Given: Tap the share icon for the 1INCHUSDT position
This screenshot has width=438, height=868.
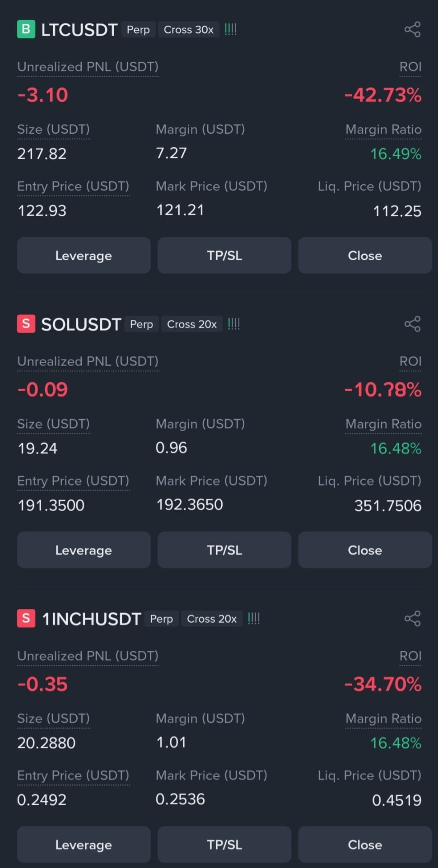Looking at the screenshot, I should point(412,618).
